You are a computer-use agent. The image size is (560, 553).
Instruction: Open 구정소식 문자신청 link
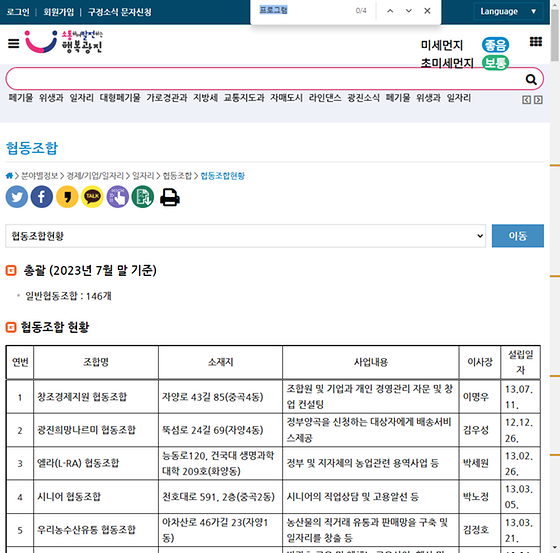120,12
